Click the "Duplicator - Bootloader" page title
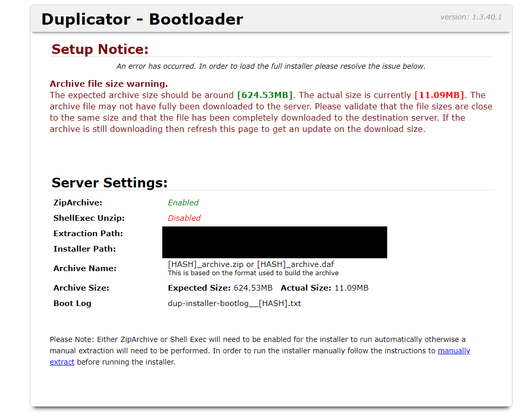 [x=142, y=19]
